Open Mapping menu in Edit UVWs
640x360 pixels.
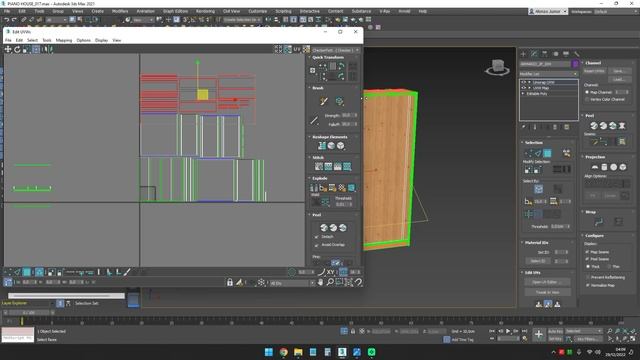tap(64, 40)
